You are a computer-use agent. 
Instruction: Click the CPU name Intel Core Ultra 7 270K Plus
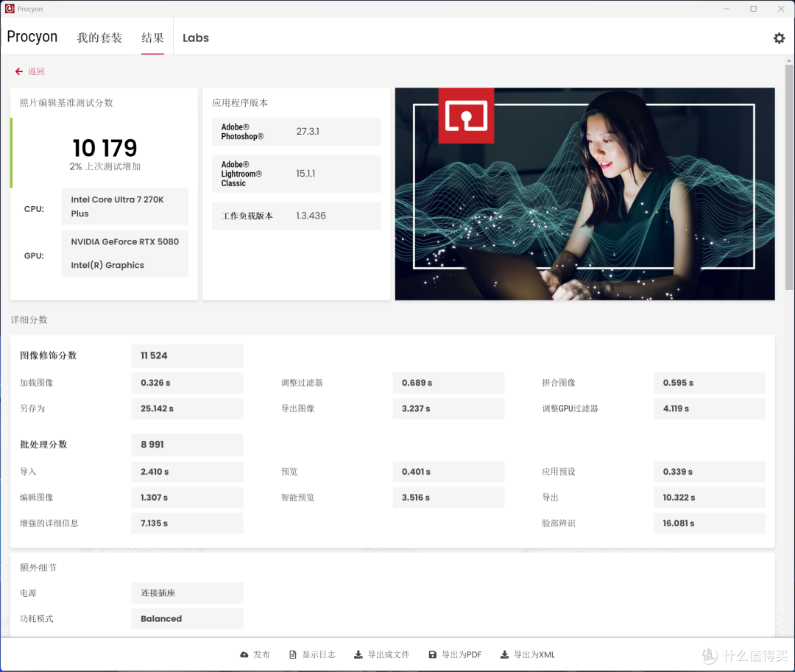[124, 207]
